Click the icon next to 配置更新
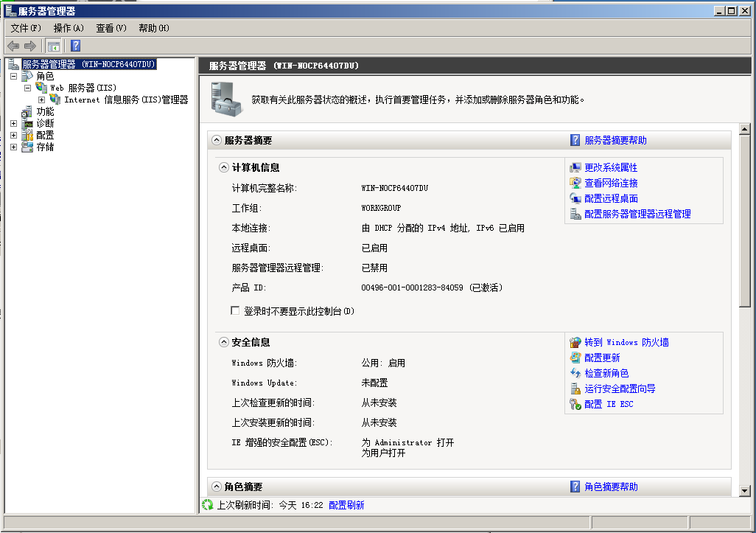This screenshot has width=756, height=533. click(575, 358)
